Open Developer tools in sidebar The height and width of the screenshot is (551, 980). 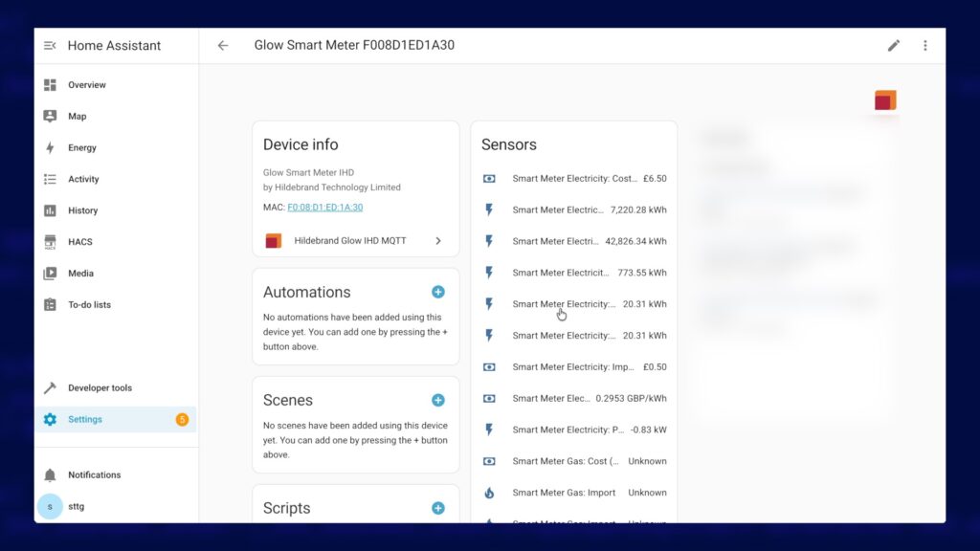(x=100, y=388)
